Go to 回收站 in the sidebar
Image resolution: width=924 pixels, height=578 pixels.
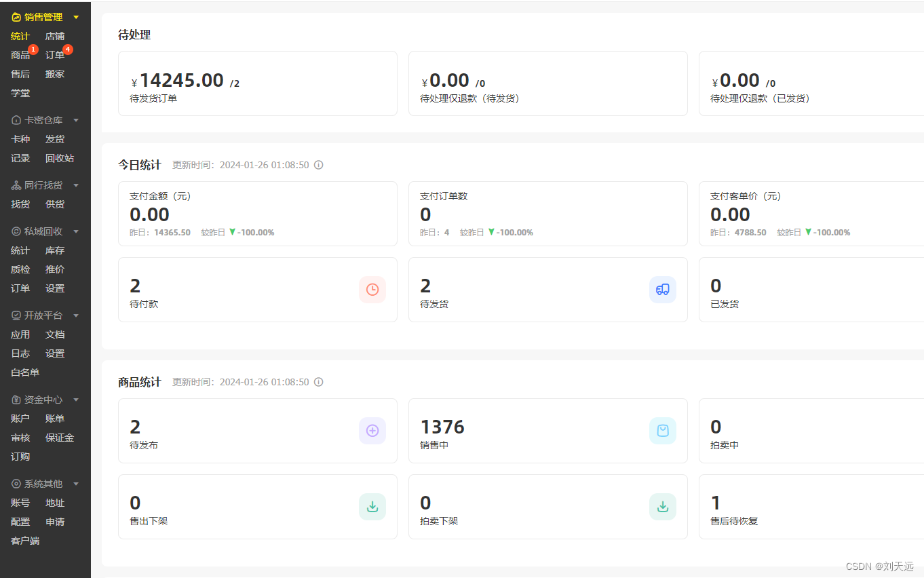click(60, 158)
